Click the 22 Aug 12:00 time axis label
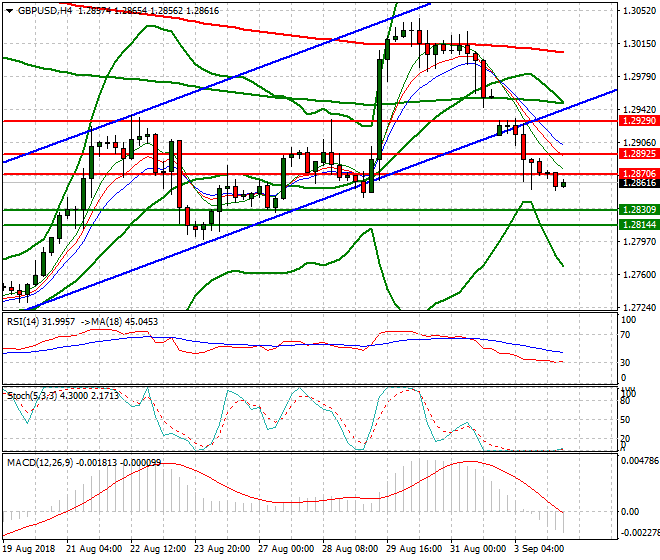660x560 pixels. (x=158, y=549)
